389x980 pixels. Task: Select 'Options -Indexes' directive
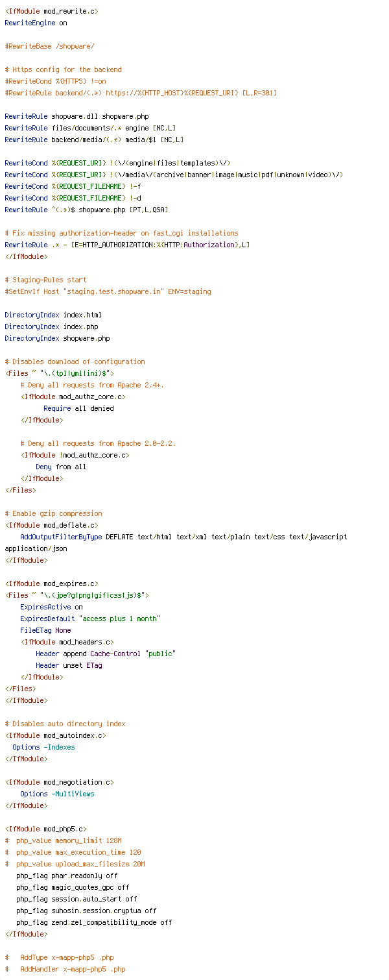click(x=43, y=747)
